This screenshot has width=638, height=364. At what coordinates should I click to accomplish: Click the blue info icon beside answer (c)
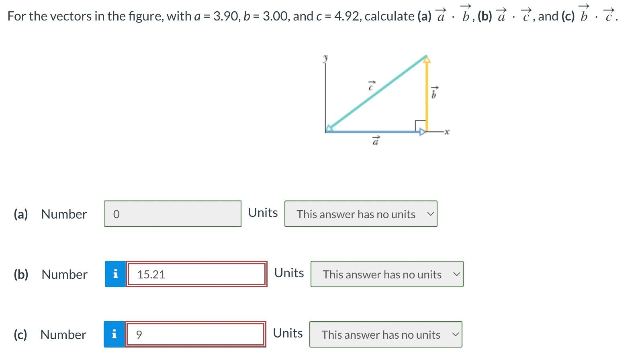115,334
